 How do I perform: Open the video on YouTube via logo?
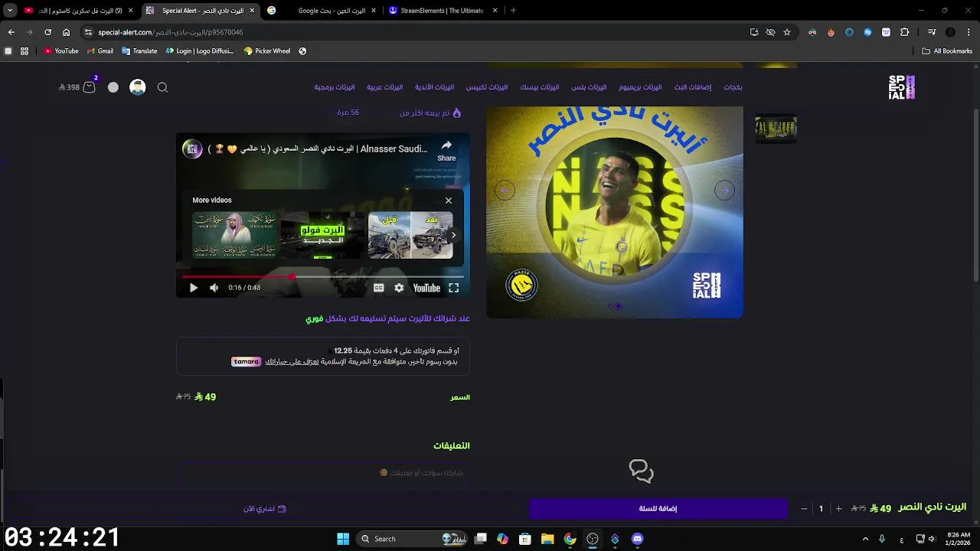tap(426, 288)
